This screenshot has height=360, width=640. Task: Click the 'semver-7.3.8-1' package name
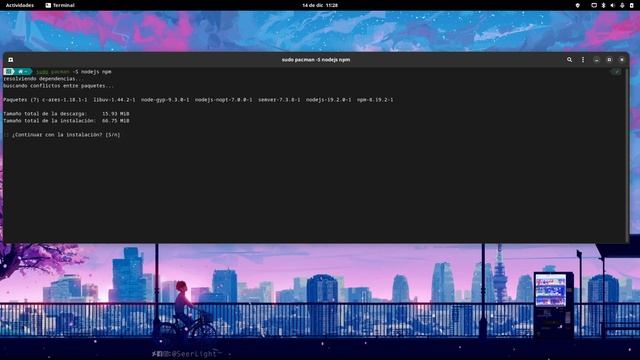click(x=279, y=100)
